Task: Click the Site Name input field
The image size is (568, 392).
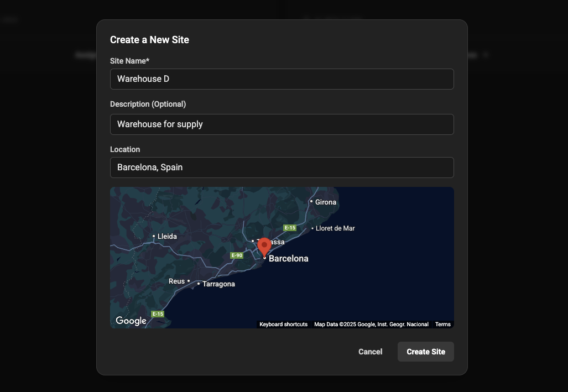Action: [x=282, y=79]
